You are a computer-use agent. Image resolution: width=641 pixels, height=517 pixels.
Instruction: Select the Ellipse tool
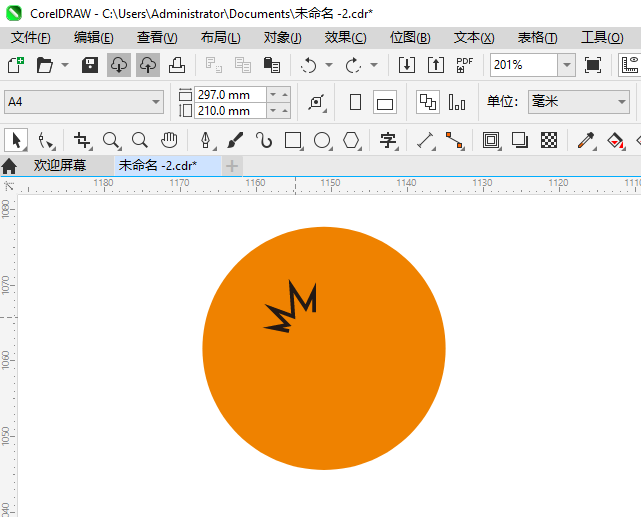pyautogui.click(x=322, y=141)
